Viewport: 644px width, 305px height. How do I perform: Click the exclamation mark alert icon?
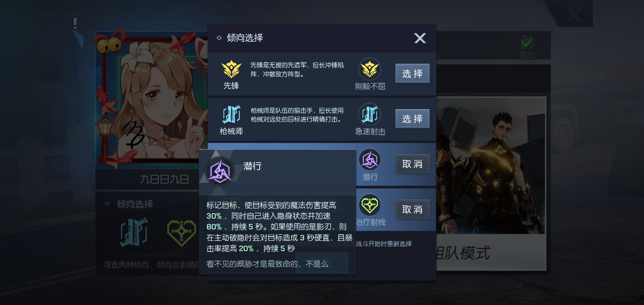click(x=75, y=23)
